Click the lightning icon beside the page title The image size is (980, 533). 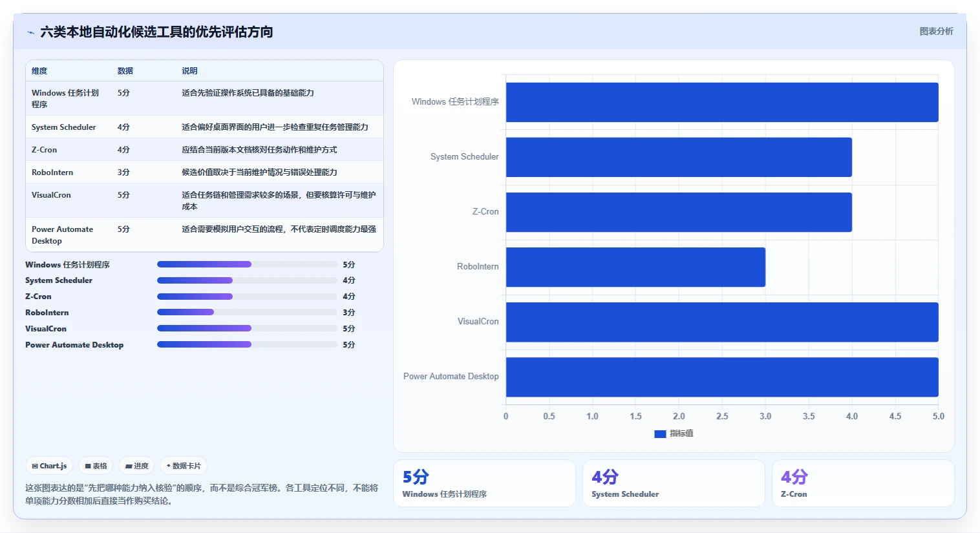(x=30, y=32)
